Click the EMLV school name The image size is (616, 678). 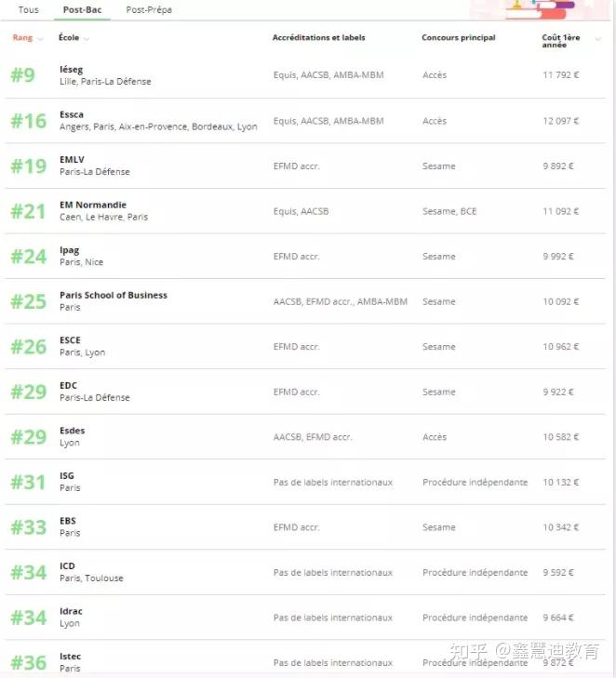(73, 160)
